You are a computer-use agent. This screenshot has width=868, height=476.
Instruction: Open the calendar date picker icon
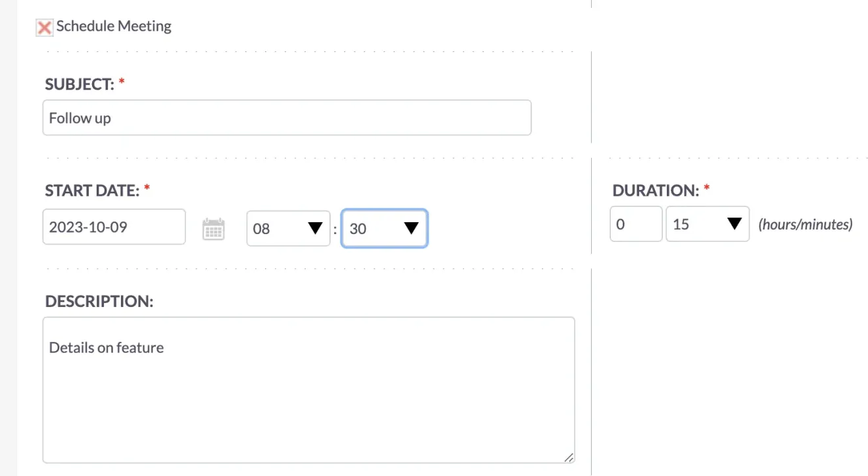click(214, 229)
